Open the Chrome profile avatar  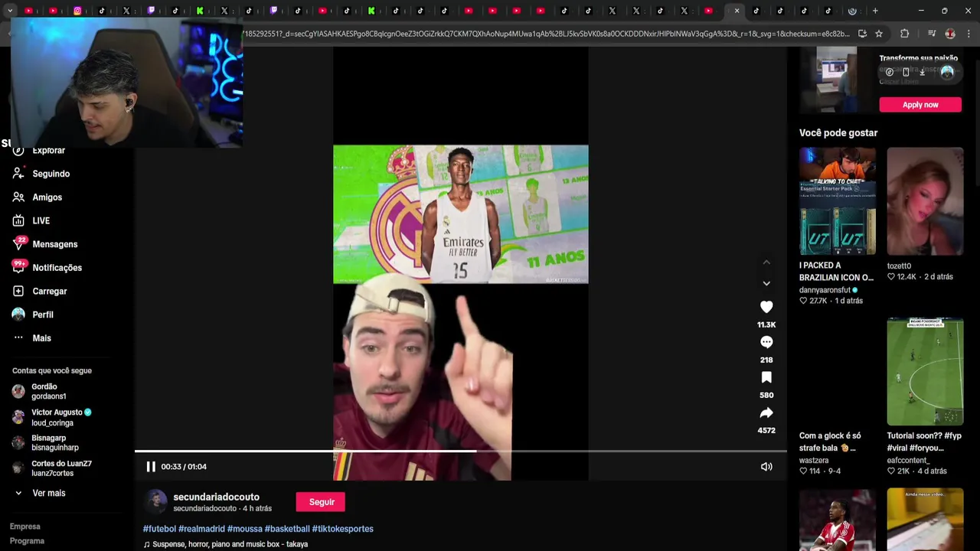point(950,34)
